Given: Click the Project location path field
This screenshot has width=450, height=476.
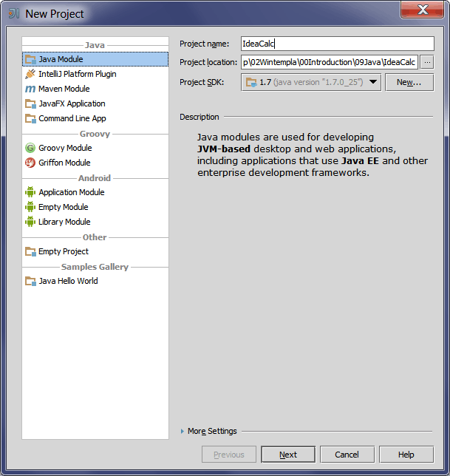Looking at the screenshot, I should click(x=330, y=62).
